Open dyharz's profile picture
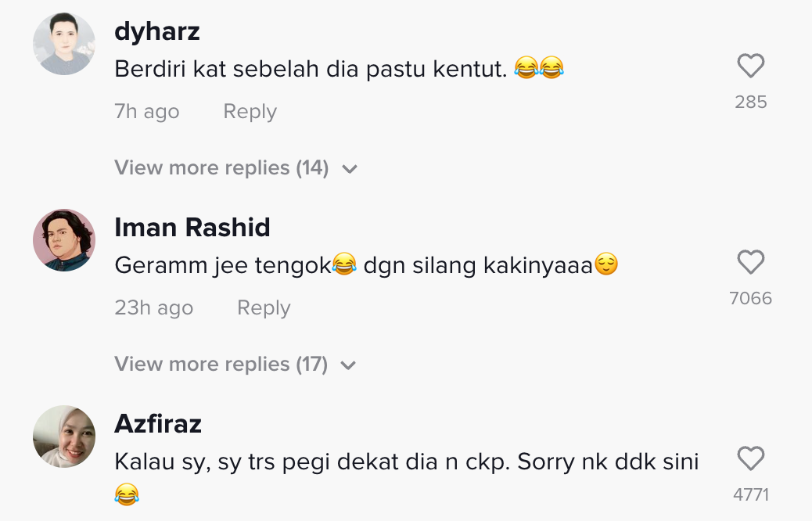 [x=64, y=44]
